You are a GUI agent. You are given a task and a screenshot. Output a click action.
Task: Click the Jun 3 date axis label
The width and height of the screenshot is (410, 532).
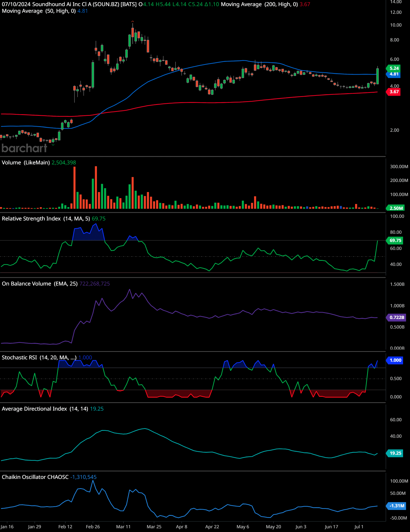tap(301, 527)
